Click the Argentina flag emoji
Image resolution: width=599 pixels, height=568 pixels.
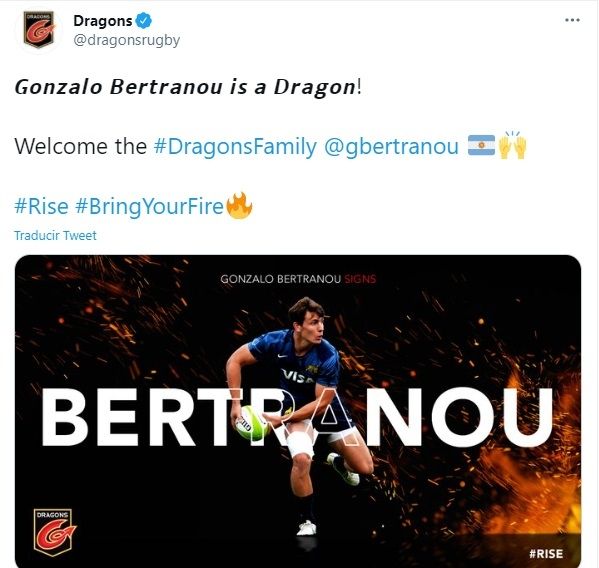(x=481, y=145)
